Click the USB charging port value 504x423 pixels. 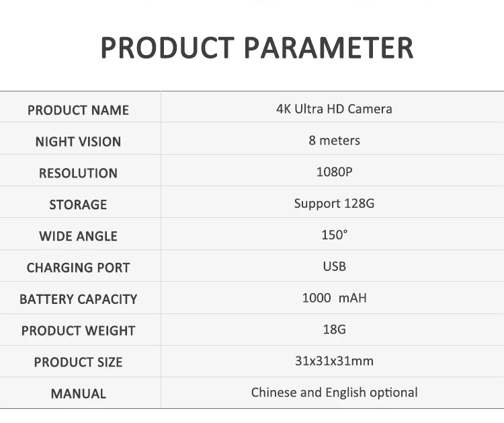tap(334, 267)
